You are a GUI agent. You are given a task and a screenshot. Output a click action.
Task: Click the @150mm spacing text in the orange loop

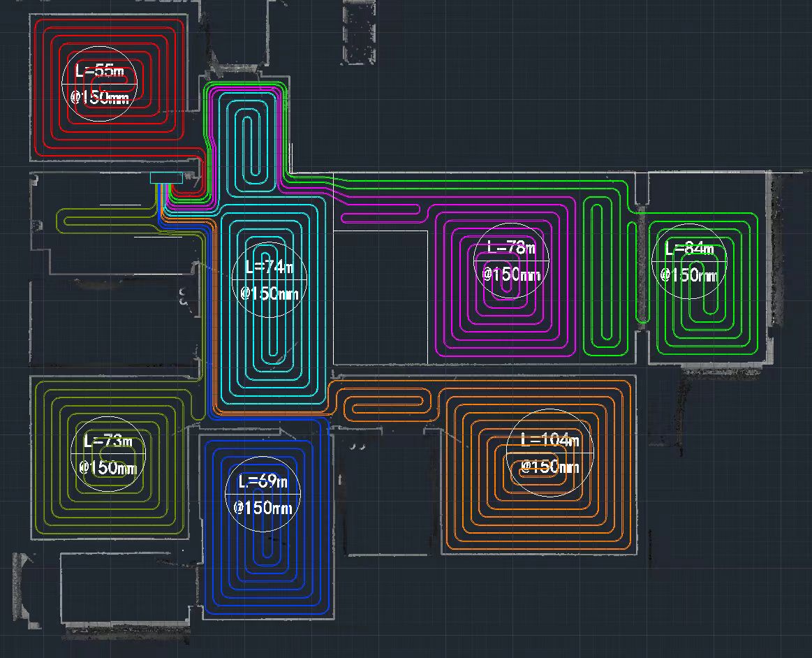(x=550, y=467)
